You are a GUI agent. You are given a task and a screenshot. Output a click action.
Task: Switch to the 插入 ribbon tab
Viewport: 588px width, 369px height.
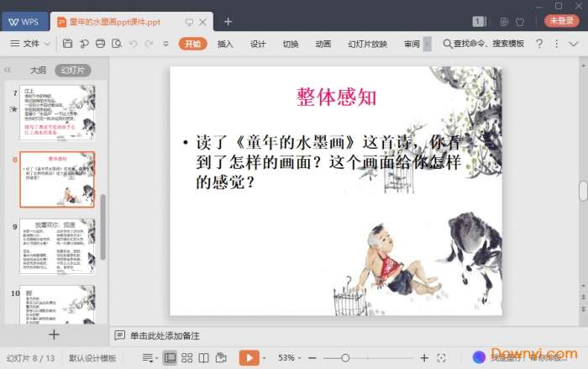tap(225, 44)
